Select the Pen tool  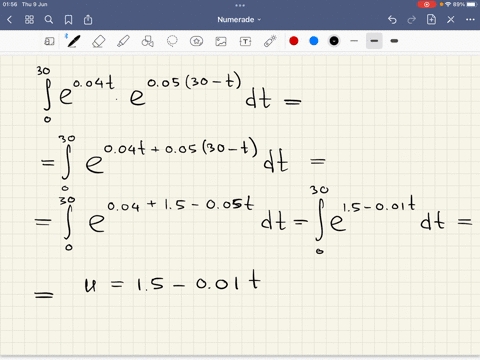click(73, 41)
